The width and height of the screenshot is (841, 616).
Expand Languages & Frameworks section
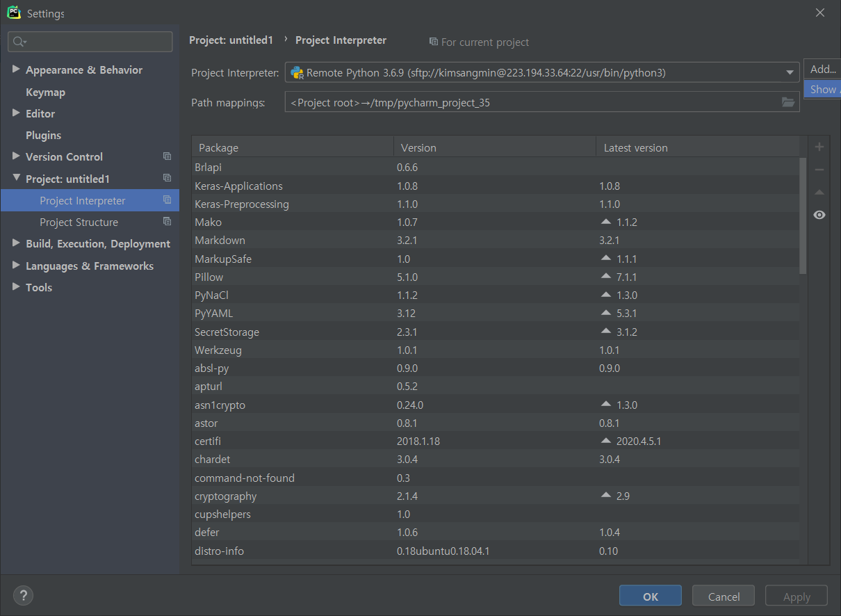(x=16, y=266)
